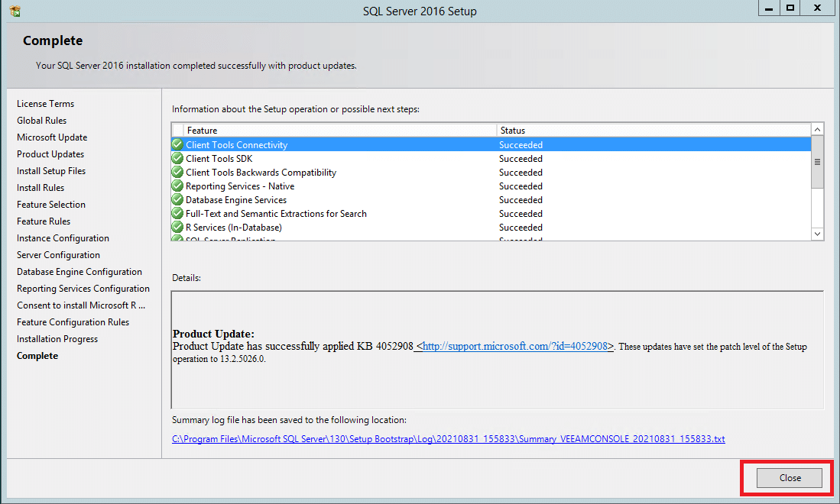This screenshot has width=840, height=504.
Task: Click Succeeded status for R Services (In-Database)
Action: point(521,227)
